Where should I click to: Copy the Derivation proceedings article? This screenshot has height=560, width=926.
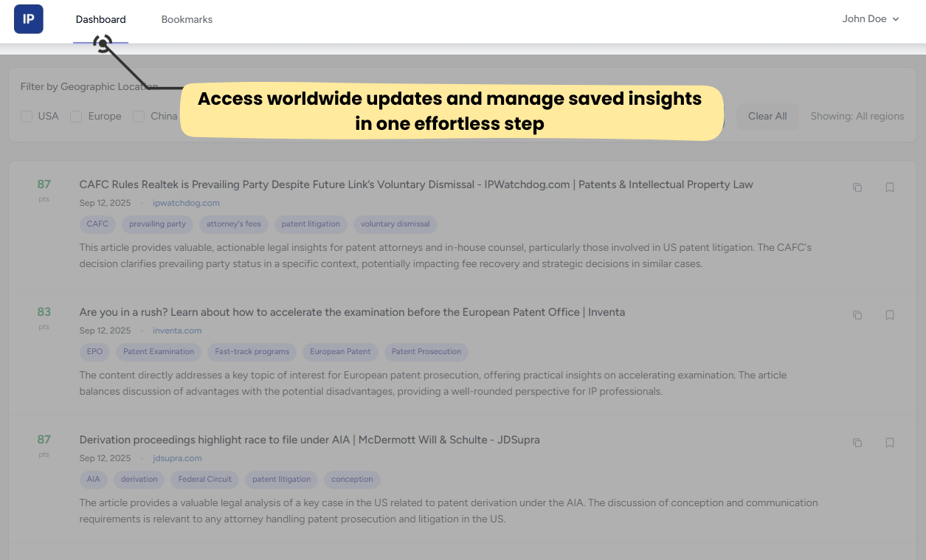pyautogui.click(x=857, y=443)
